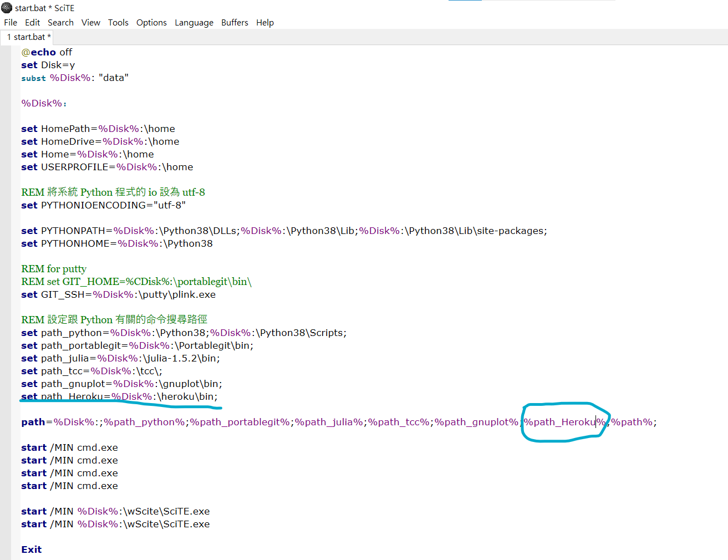The width and height of the screenshot is (728, 560).
Task: Open the File menu
Action: pyautogui.click(x=11, y=23)
